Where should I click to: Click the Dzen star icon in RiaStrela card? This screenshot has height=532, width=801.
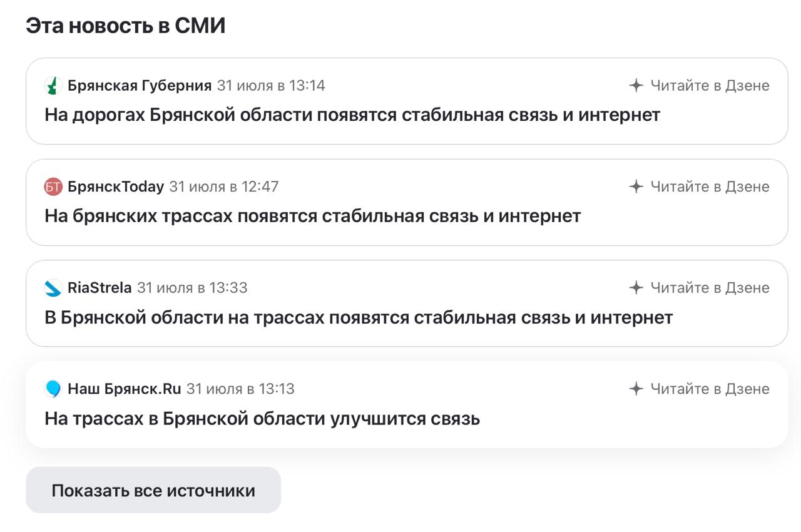[x=636, y=288]
